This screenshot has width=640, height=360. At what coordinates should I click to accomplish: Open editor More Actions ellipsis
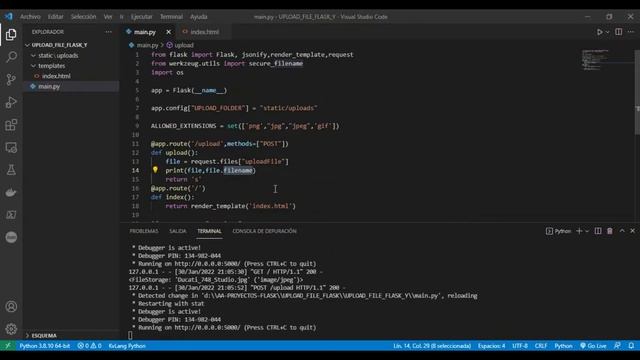click(631, 32)
